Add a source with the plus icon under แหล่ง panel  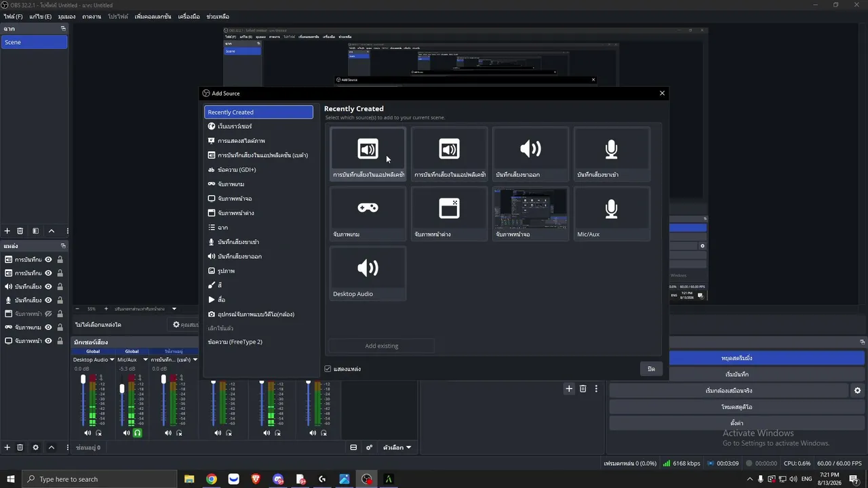[x=7, y=447]
